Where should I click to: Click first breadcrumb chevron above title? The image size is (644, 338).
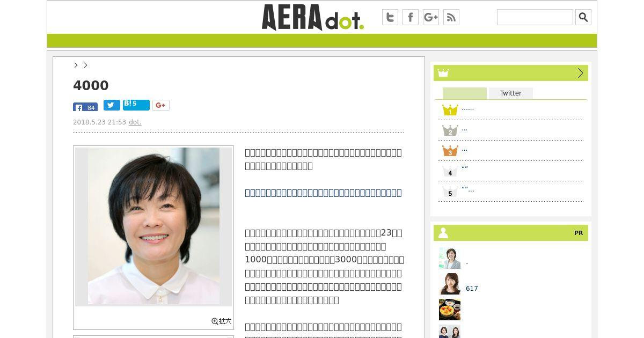coord(76,65)
